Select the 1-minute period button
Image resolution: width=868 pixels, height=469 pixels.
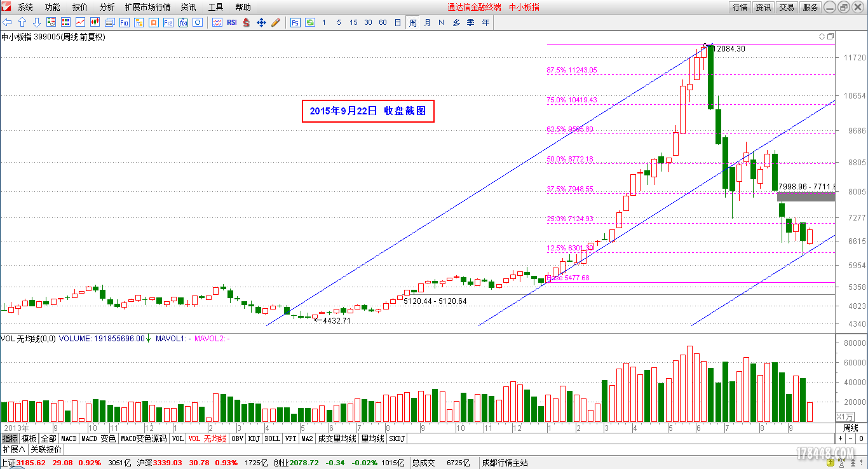324,22
